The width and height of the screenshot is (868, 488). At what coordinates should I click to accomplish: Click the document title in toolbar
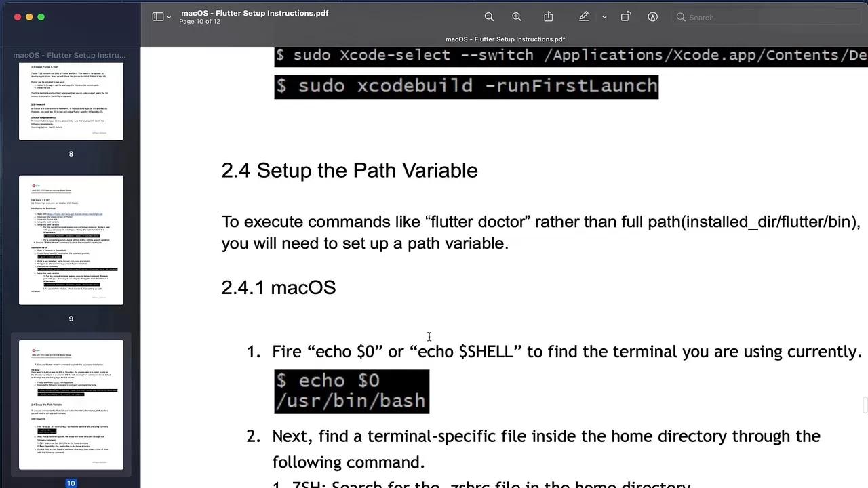coord(254,13)
